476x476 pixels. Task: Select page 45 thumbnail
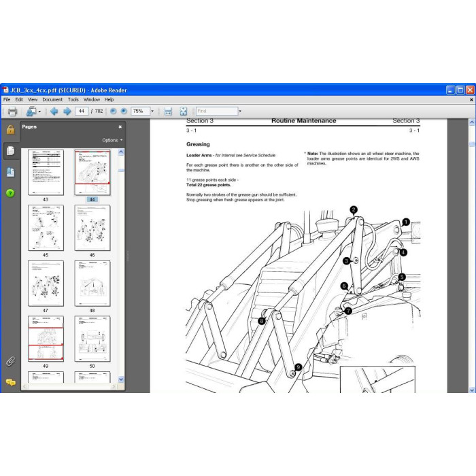click(x=46, y=228)
